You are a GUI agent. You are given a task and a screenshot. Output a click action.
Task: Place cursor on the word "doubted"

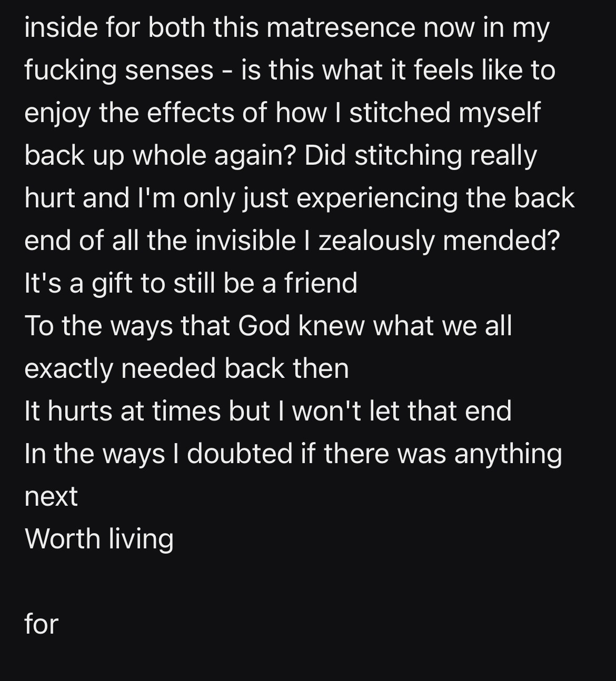(x=239, y=454)
